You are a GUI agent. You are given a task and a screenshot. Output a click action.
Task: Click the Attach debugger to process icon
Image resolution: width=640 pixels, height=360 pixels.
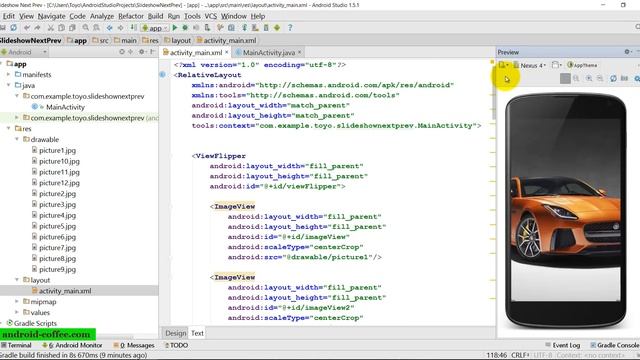(207, 28)
